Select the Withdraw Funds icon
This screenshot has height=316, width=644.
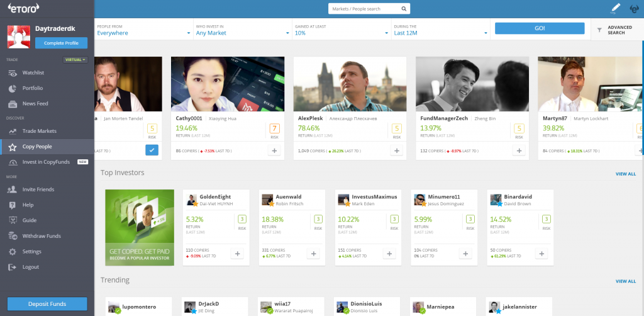point(13,236)
